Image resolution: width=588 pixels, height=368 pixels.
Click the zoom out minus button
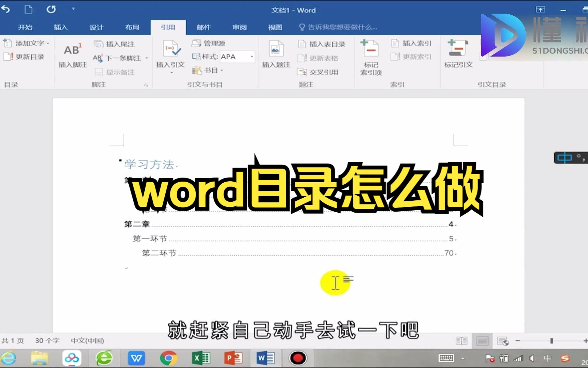518,340
